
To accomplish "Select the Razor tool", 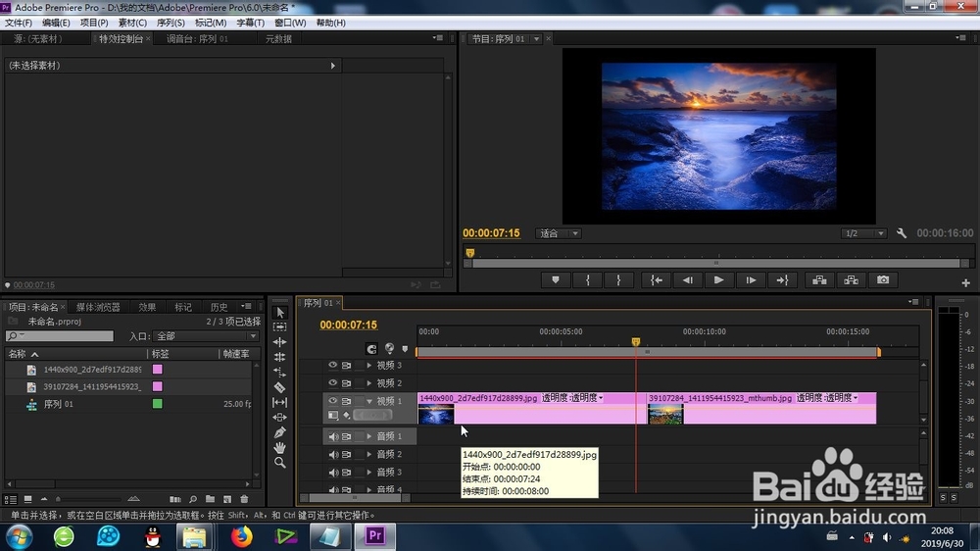I will click(280, 387).
